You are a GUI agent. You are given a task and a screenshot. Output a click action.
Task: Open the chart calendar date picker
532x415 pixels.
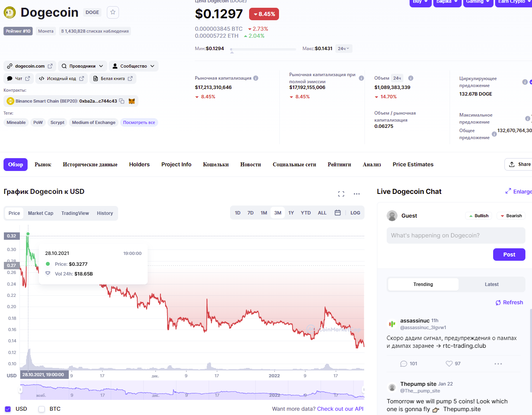[x=338, y=213]
